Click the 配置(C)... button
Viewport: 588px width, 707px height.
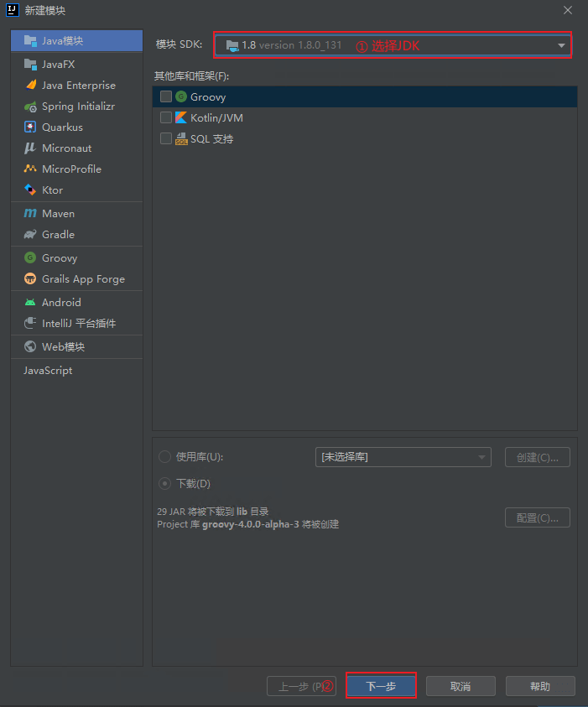click(538, 517)
